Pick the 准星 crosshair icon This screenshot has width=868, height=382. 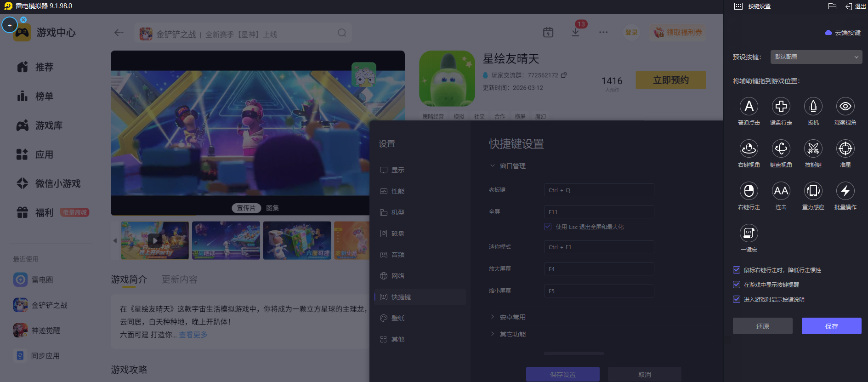point(845,149)
